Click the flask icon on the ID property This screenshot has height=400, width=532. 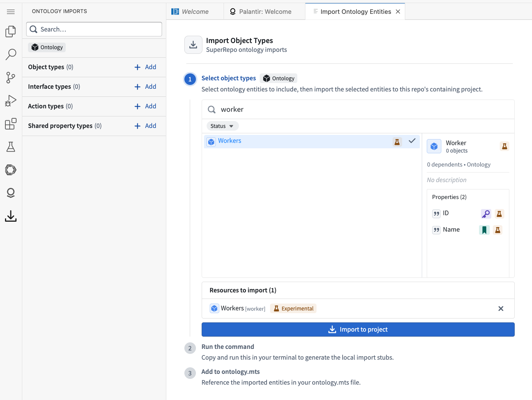(x=499, y=214)
